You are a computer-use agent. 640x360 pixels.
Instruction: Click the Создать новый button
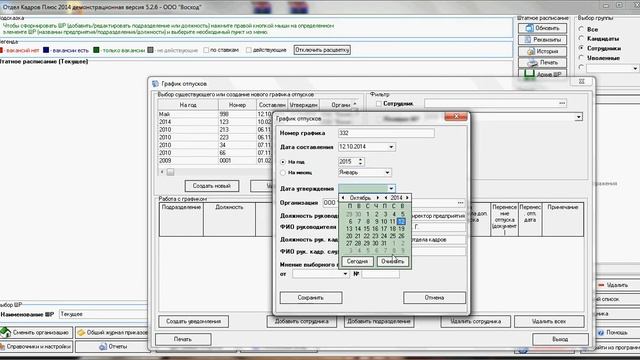pyautogui.click(x=212, y=186)
